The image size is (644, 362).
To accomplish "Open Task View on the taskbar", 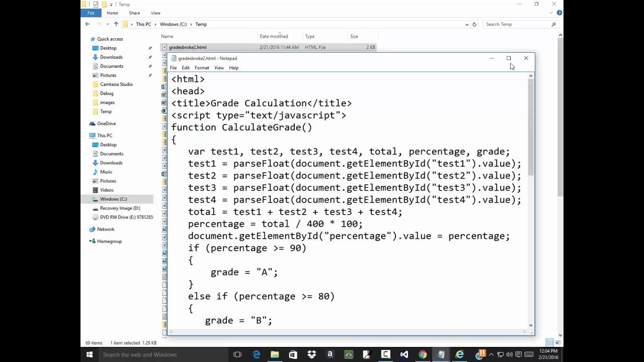I will coord(237,354).
